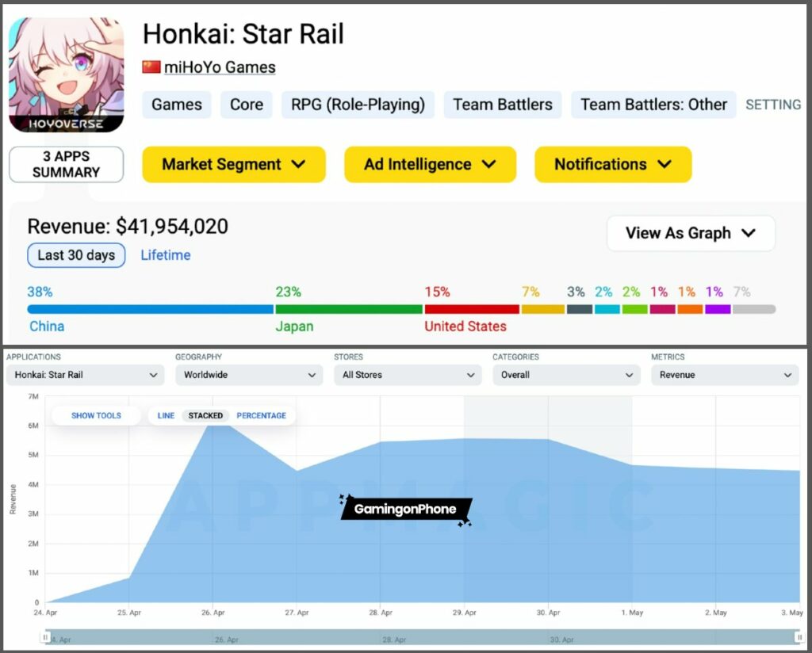Click the blue China revenue bar segment
The height and width of the screenshot is (653, 812).
click(150, 309)
